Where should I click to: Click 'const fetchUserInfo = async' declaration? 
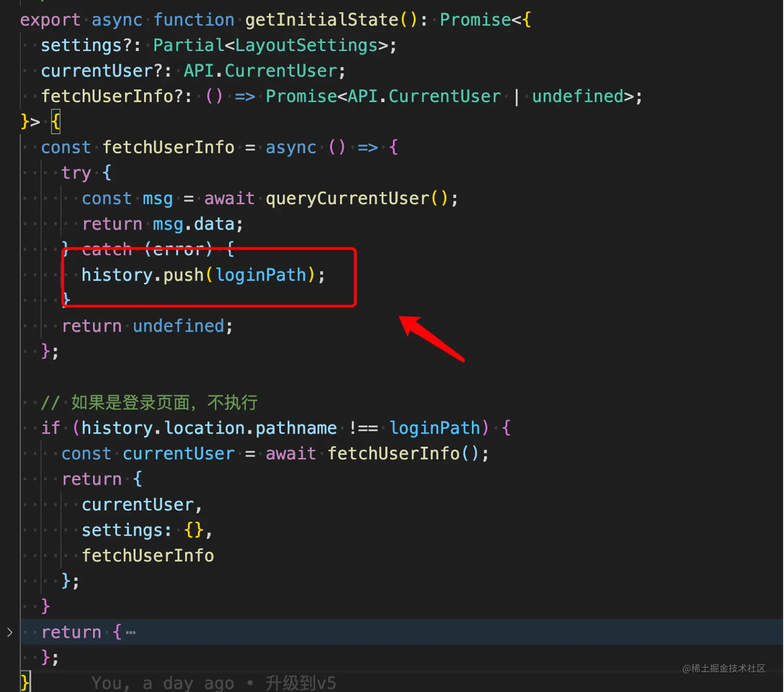pyautogui.click(x=178, y=148)
